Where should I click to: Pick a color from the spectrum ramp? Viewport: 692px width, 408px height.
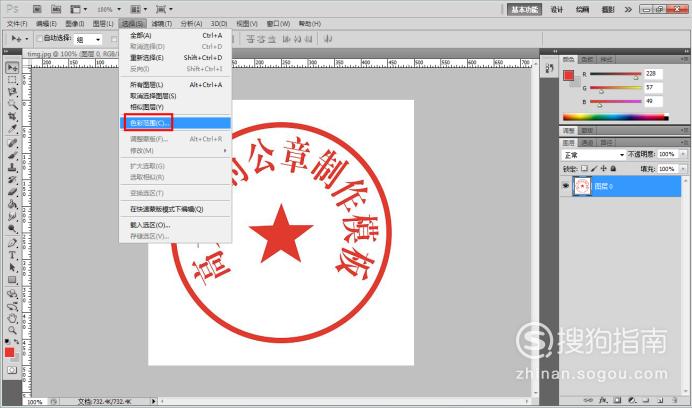[x=616, y=117]
